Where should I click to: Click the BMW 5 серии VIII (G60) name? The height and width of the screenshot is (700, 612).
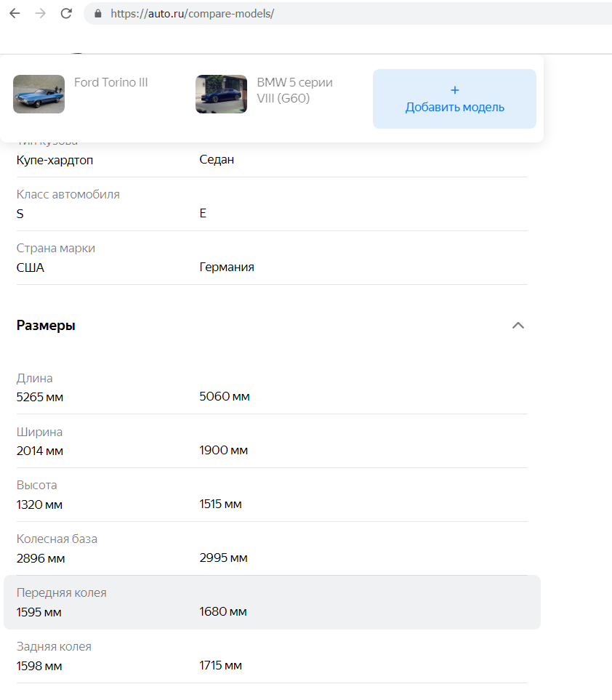tap(294, 90)
